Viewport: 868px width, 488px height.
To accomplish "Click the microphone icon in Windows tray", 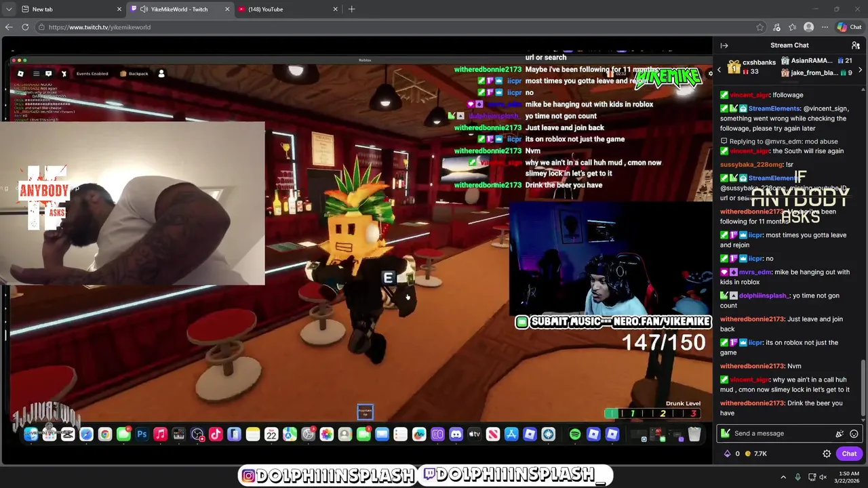I will point(797,477).
